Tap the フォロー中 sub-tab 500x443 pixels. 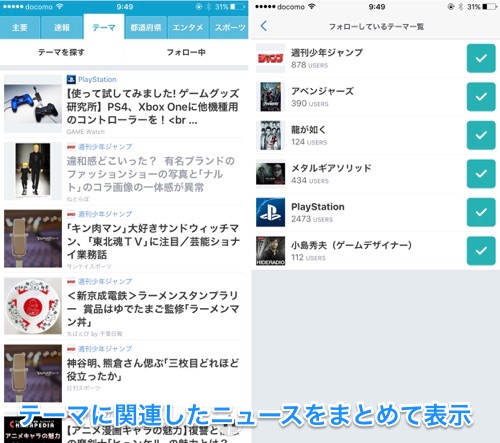pos(186,52)
